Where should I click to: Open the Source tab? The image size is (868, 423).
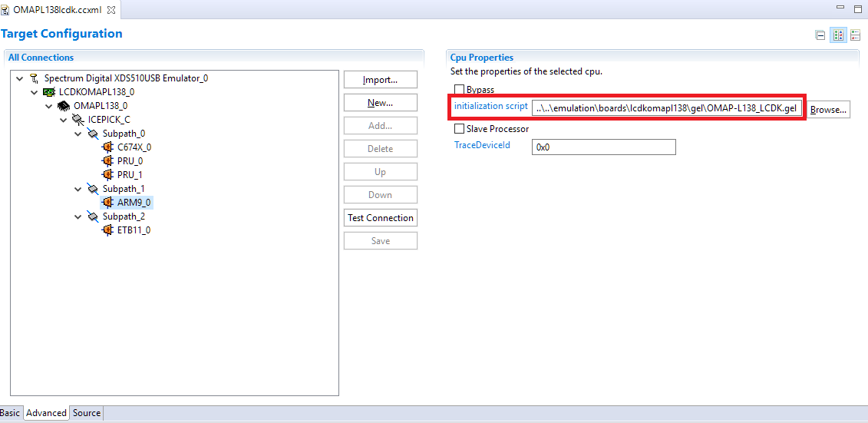click(x=87, y=413)
